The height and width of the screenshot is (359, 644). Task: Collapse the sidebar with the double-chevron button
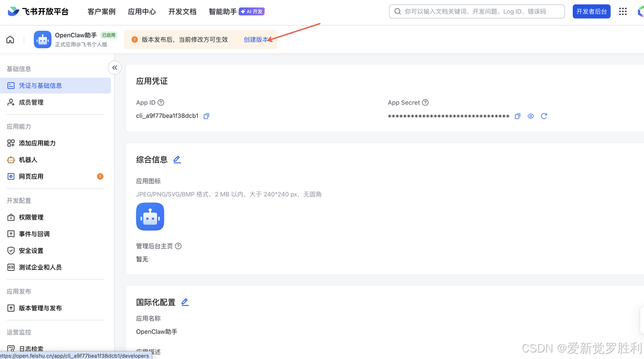(x=115, y=67)
